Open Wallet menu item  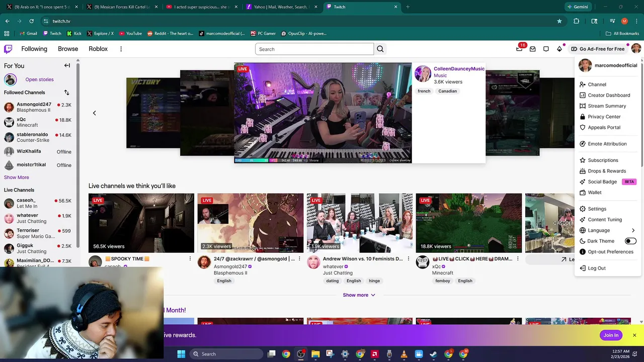click(608, 193)
